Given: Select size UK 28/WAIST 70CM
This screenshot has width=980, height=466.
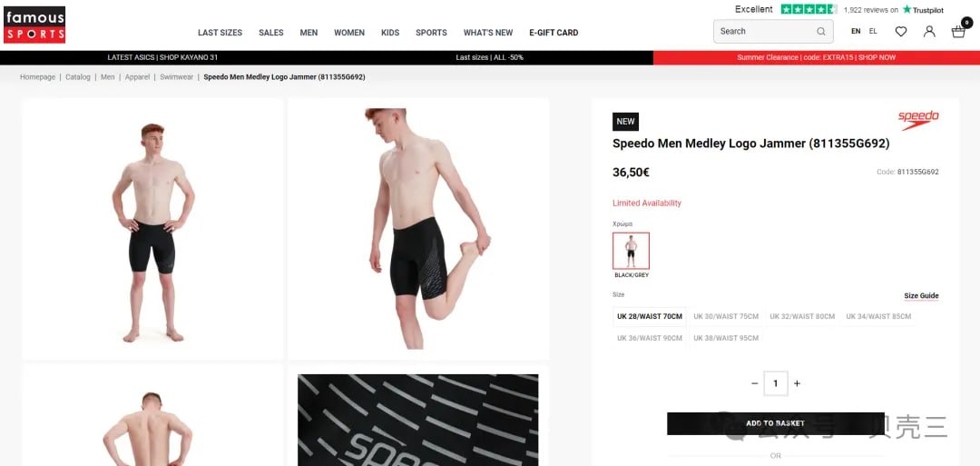Looking at the screenshot, I should [650, 316].
